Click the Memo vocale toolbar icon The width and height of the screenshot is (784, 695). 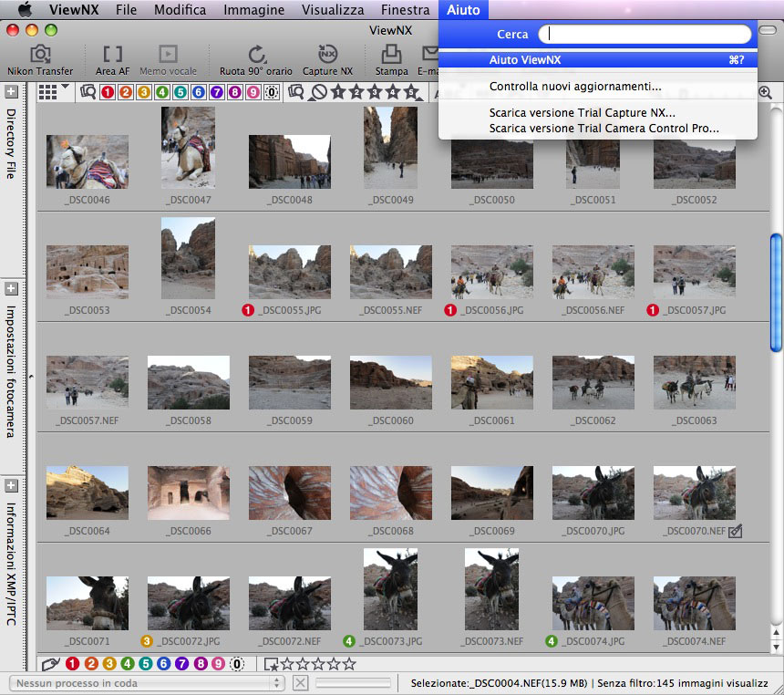click(168, 60)
